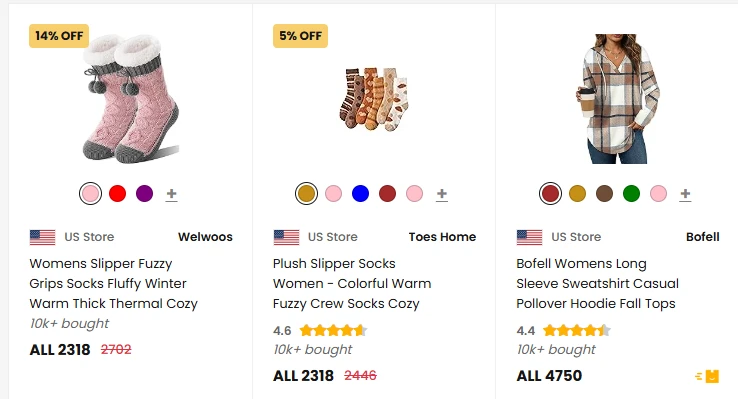This screenshot has width=738, height=399.
Task: Click the US flag icon on Bofell product
Action: [x=529, y=237]
